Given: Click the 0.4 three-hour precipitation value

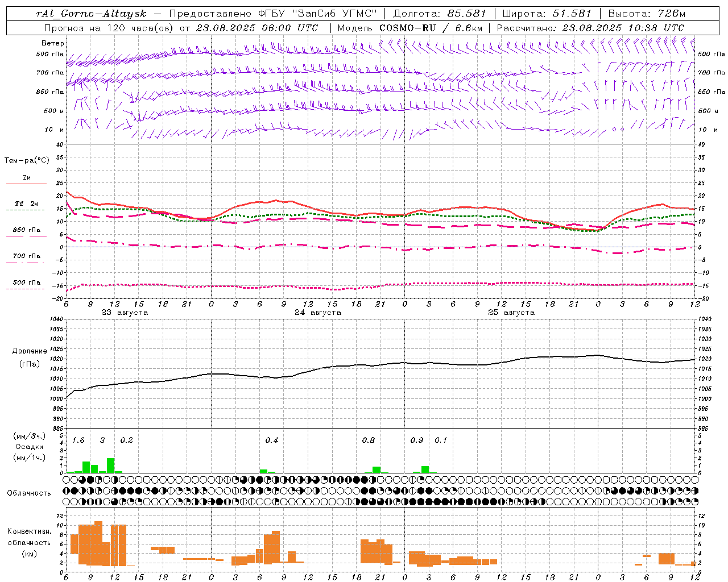Looking at the screenshot, I should (x=272, y=440).
